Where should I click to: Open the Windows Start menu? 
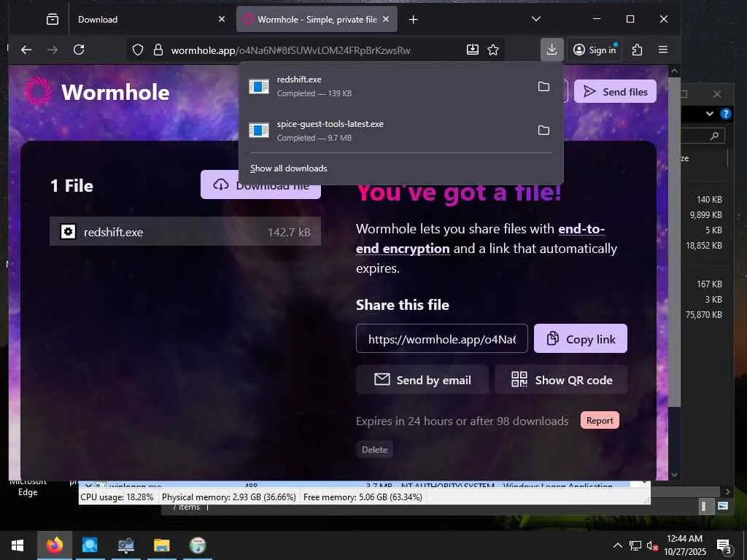pyautogui.click(x=18, y=545)
